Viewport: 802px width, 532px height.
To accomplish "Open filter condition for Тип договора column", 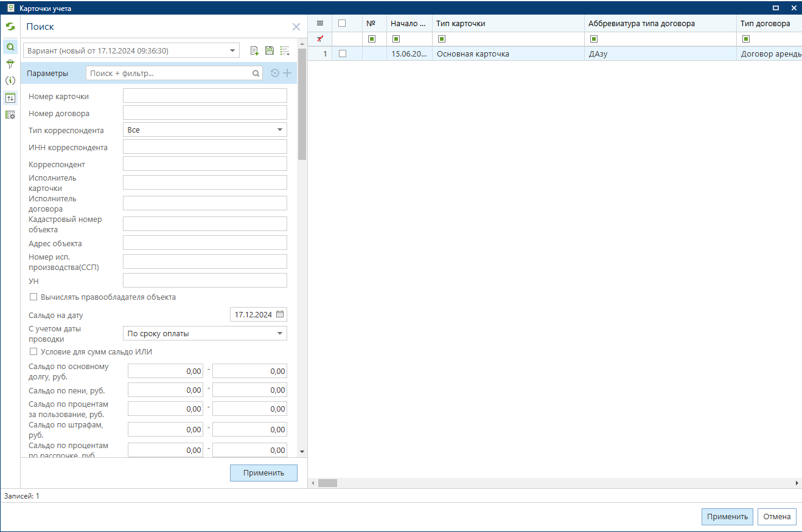I will 746,39.
